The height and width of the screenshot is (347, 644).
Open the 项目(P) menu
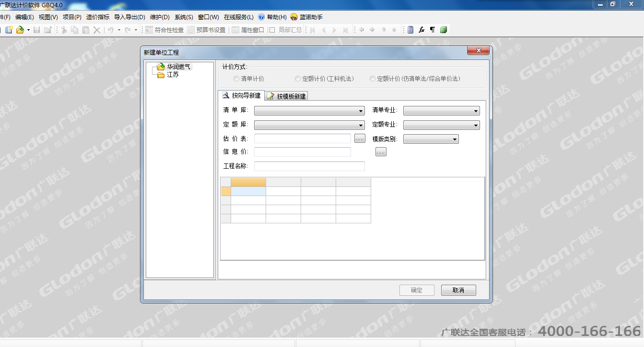click(72, 17)
